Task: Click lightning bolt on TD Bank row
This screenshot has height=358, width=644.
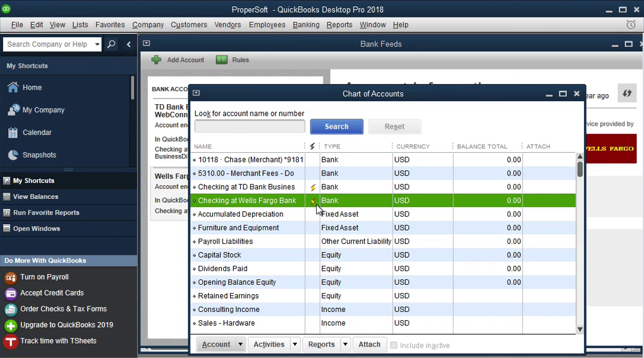Action: click(x=313, y=188)
